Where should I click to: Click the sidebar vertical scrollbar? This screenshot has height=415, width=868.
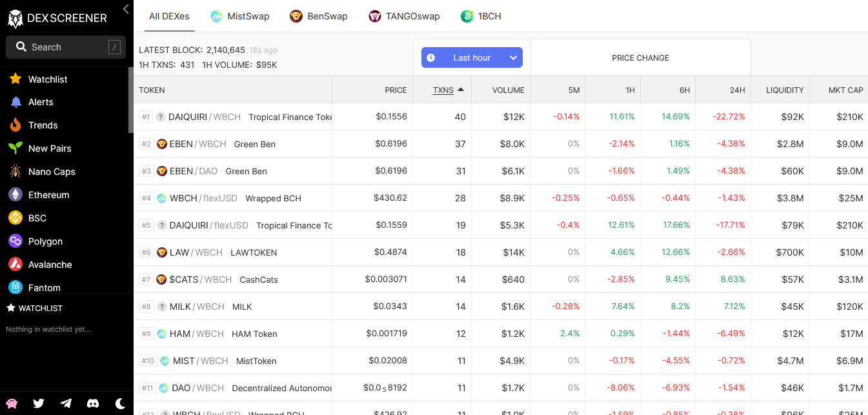131,100
